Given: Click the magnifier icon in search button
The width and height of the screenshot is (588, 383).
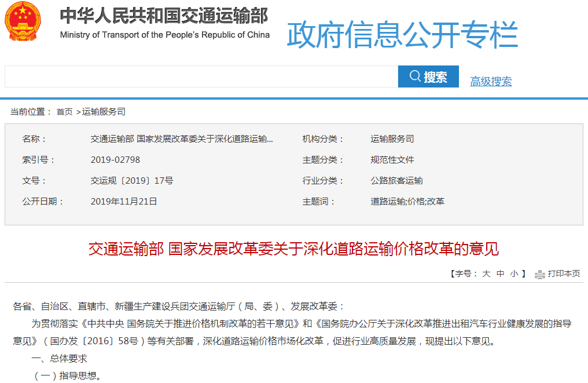Looking at the screenshot, I should [415, 76].
